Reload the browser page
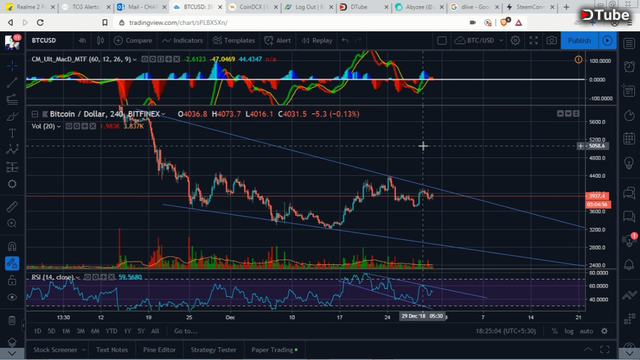This screenshot has height=360, width=640. [x=40, y=22]
